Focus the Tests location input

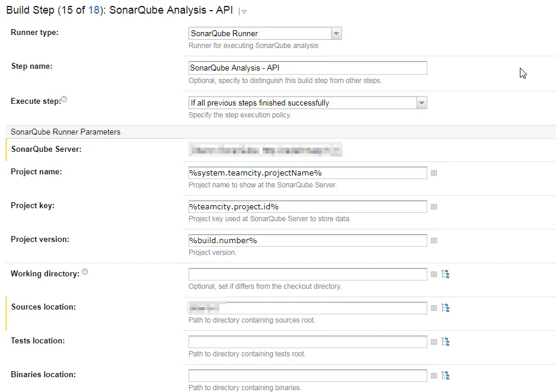point(308,342)
